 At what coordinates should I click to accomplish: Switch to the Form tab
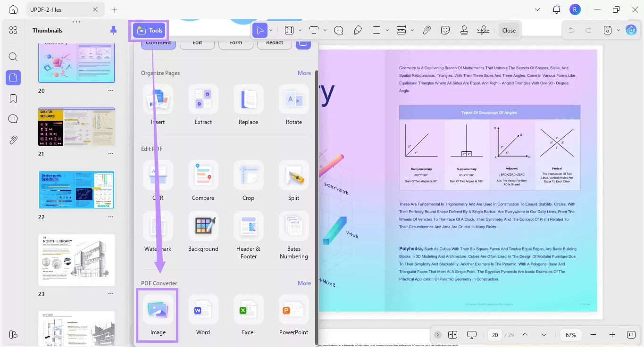click(236, 43)
